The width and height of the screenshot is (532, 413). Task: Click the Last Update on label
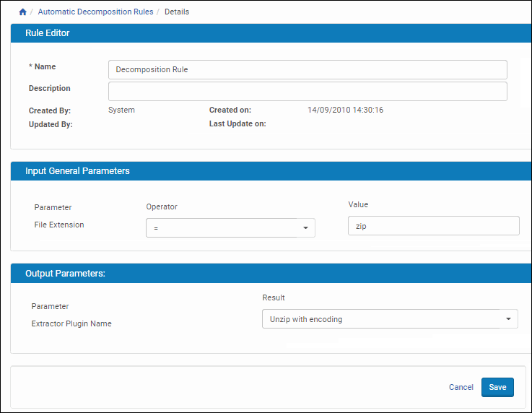click(x=237, y=124)
